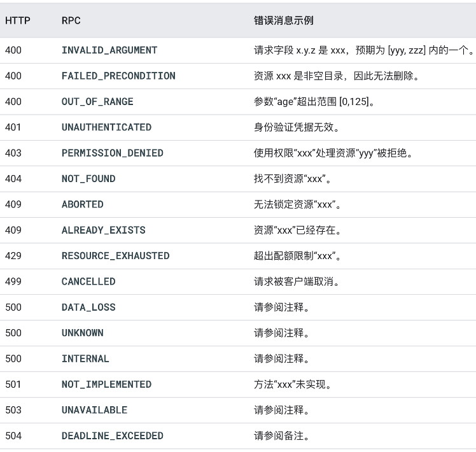Select the CANCELLED RPC code
476x452 pixels.
click(x=88, y=281)
